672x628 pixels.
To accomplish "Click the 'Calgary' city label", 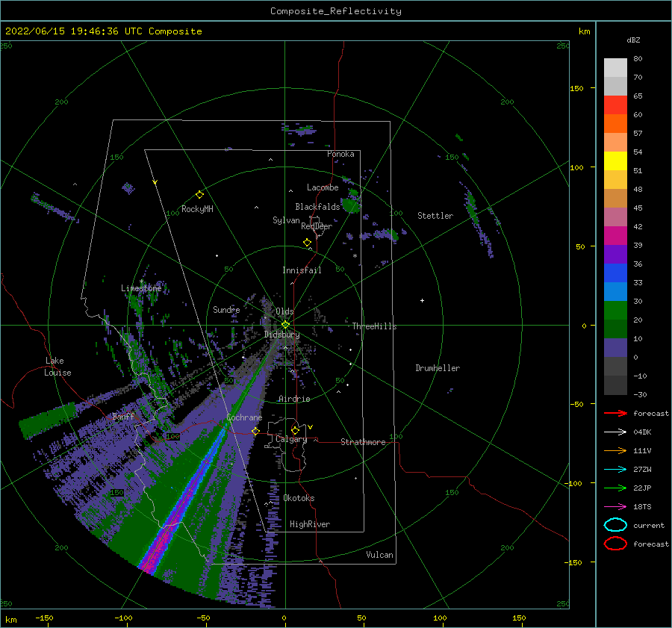I will [291, 439].
